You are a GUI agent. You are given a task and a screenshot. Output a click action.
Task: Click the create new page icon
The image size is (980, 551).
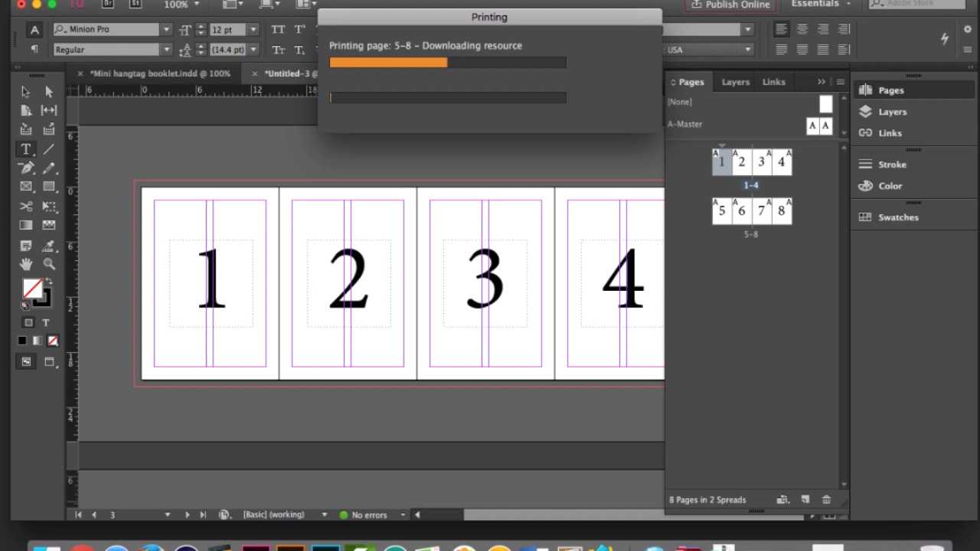pyautogui.click(x=805, y=500)
